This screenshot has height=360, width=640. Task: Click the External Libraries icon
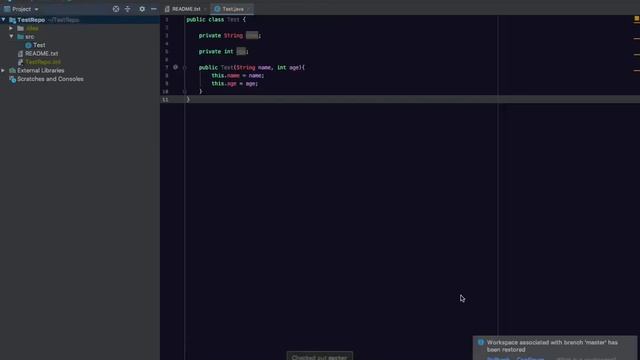pos(13,71)
